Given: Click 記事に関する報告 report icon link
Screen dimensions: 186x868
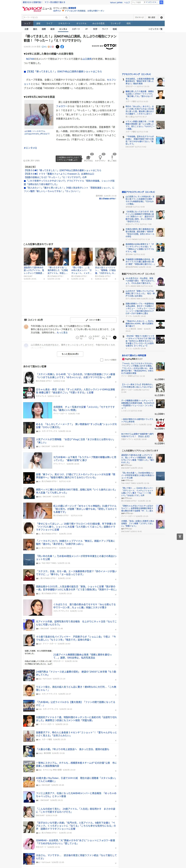Looking at the screenshot, I should pos(31,161).
